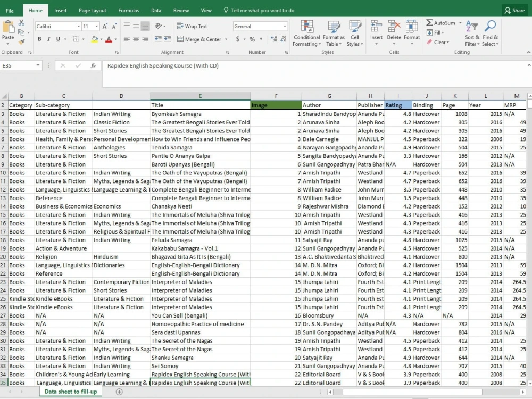Apply comma style format

[x=261, y=39]
